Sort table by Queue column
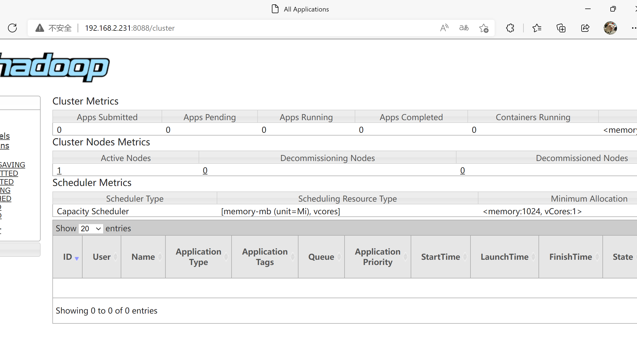 pyautogui.click(x=321, y=257)
